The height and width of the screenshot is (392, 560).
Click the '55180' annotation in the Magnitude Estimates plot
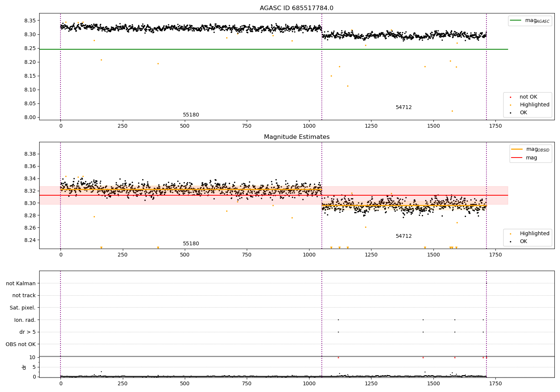pyautogui.click(x=191, y=244)
